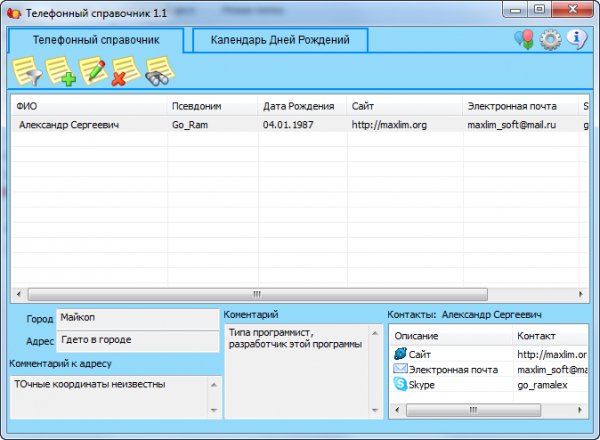The height and width of the screenshot is (440, 600).
Task: Click contacts panel scroll right arrow
Action: tap(580, 410)
